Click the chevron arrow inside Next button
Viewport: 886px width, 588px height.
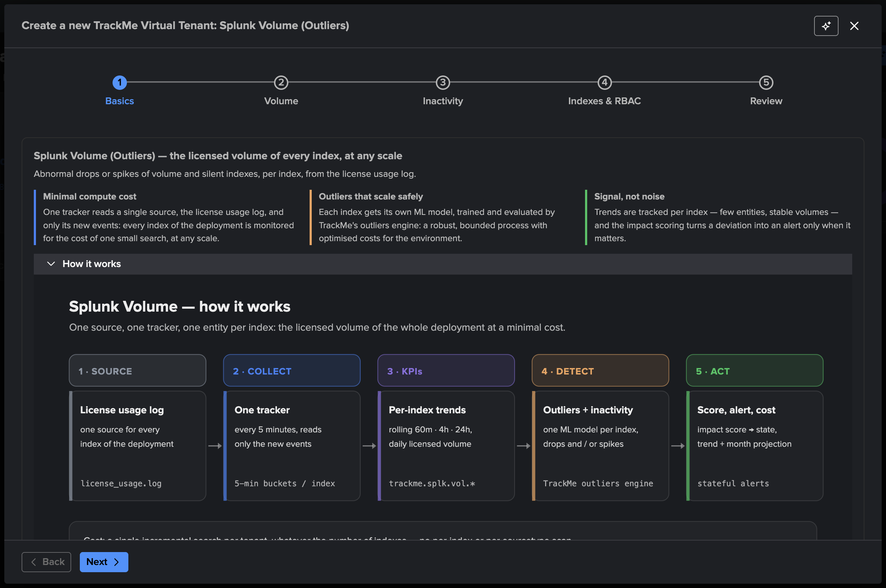point(116,562)
